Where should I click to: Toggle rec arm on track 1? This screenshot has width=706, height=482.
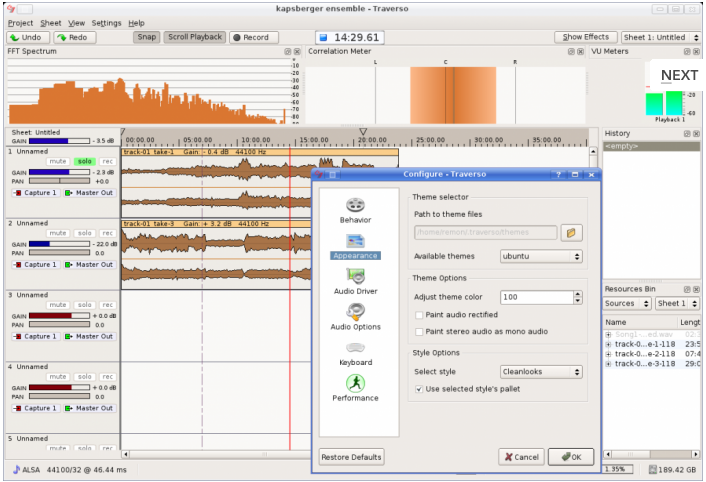[x=107, y=161]
